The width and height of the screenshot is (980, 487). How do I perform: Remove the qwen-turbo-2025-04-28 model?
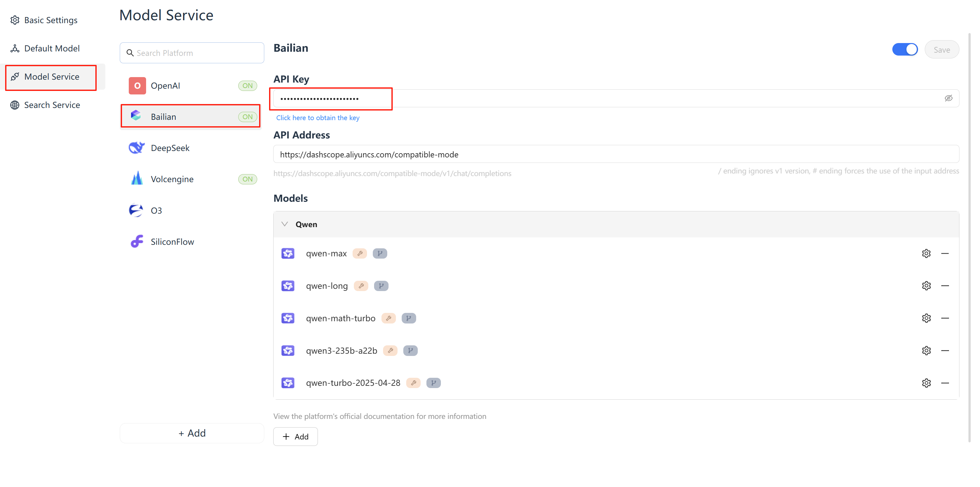tap(945, 383)
